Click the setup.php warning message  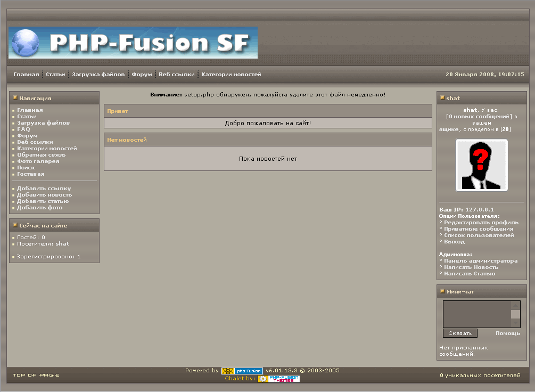click(268, 95)
